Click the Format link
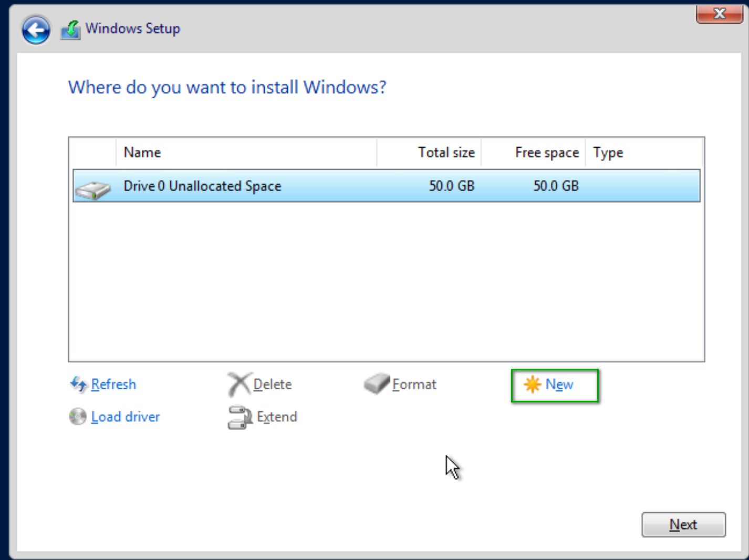 click(414, 384)
